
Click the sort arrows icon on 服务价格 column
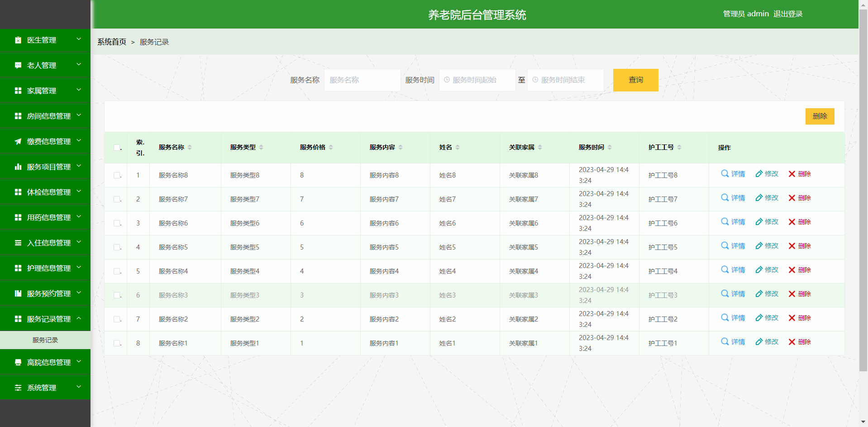[x=331, y=147]
